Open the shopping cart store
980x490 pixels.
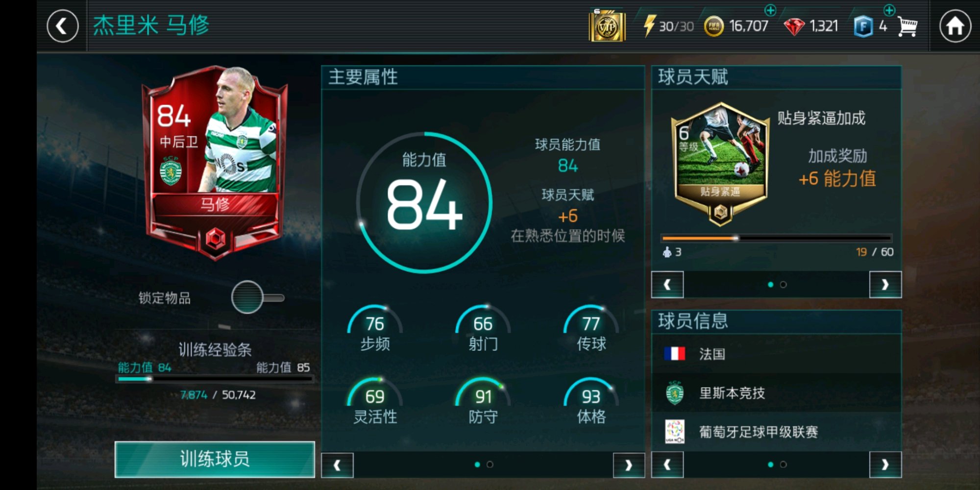click(x=907, y=26)
